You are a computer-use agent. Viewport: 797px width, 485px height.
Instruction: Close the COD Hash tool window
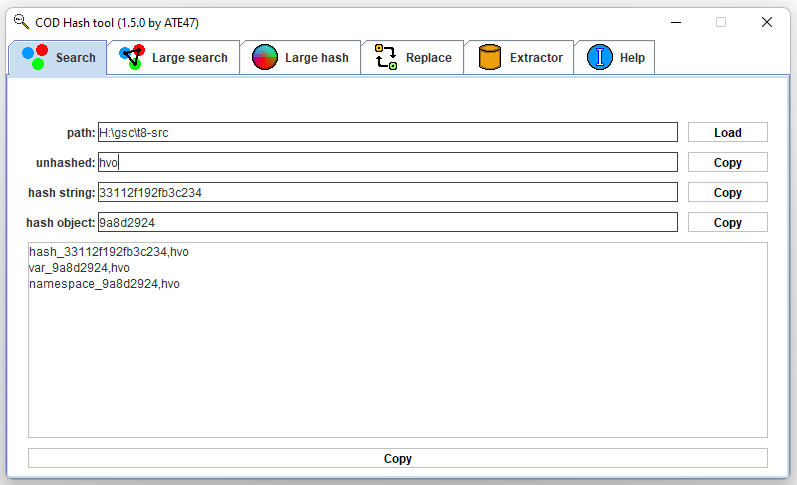tap(767, 22)
